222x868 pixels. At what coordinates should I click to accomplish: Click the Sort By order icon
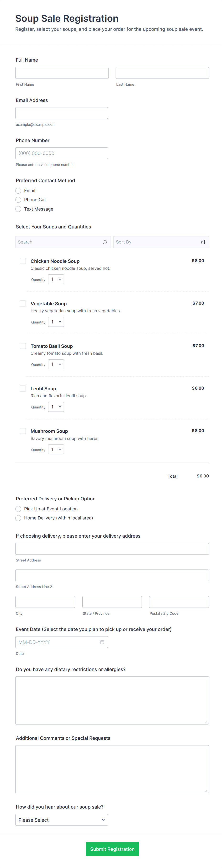click(203, 242)
